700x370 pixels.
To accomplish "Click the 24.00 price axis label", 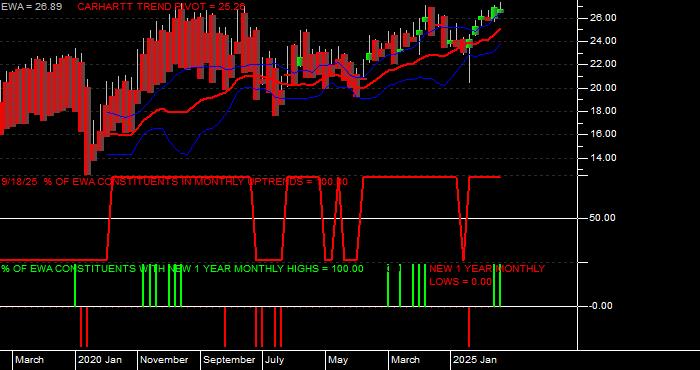I will (x=604, y=41).
